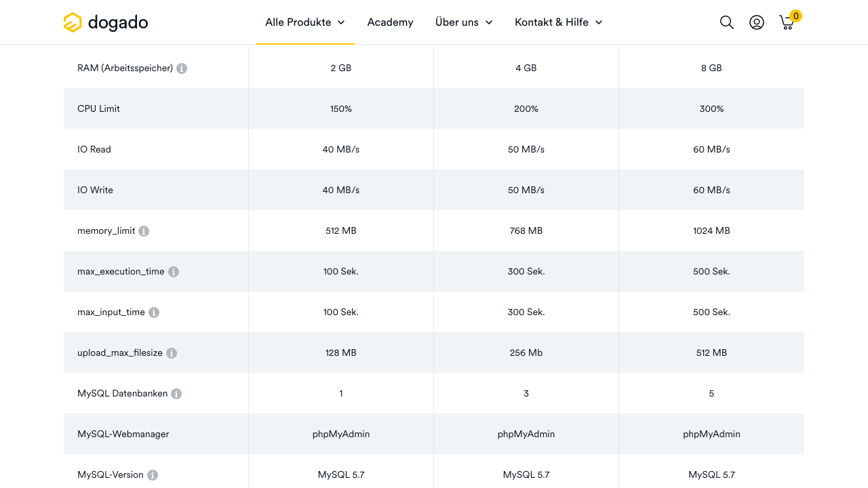Click the 4 GB RAM cell
868x488 pixels.
coord(526,68)
